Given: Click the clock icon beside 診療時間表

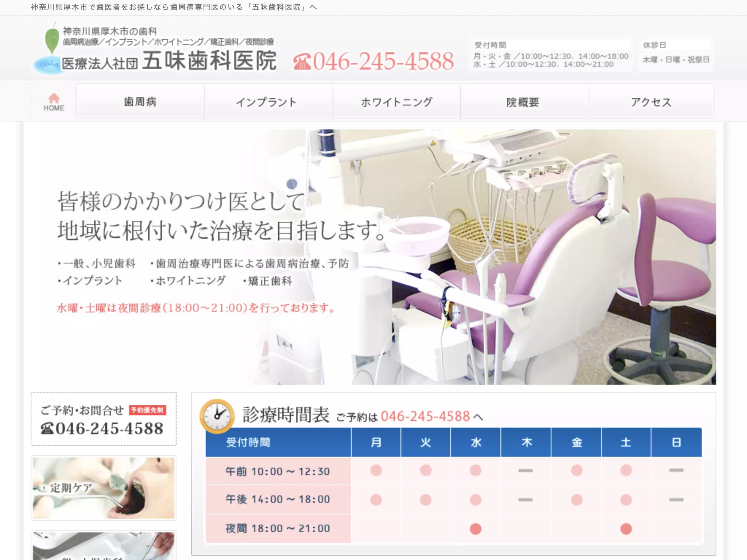Looking at the screenshot, I should pyautogui.click(x=217, y=416).
